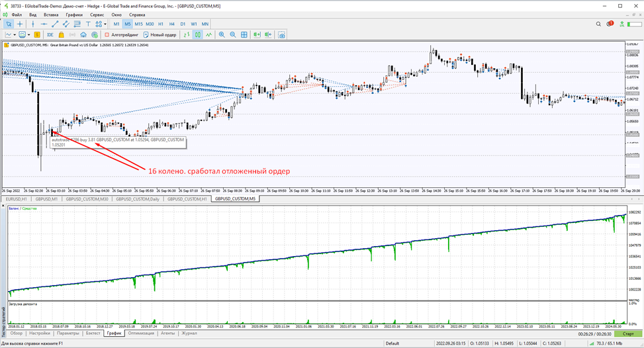Open the tester Настройки tab
This screenshot has width=644, height=348.
point(40,333)
